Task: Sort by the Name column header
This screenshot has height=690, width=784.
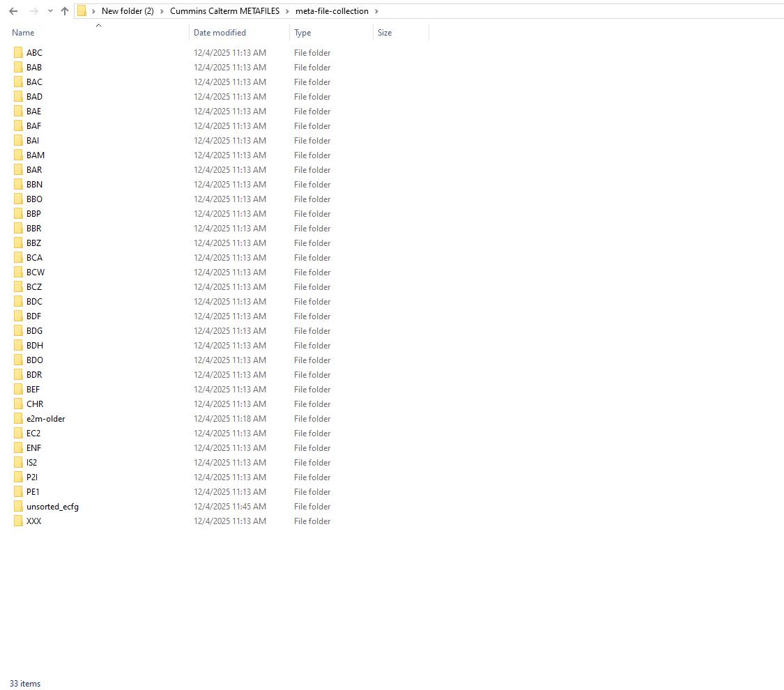Action: point(23,33)
